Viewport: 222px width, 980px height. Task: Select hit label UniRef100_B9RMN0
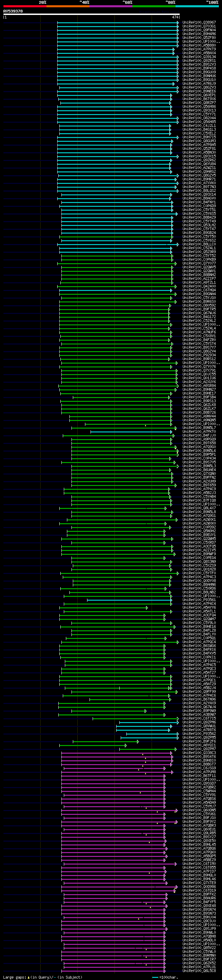(x=199, y=955)
